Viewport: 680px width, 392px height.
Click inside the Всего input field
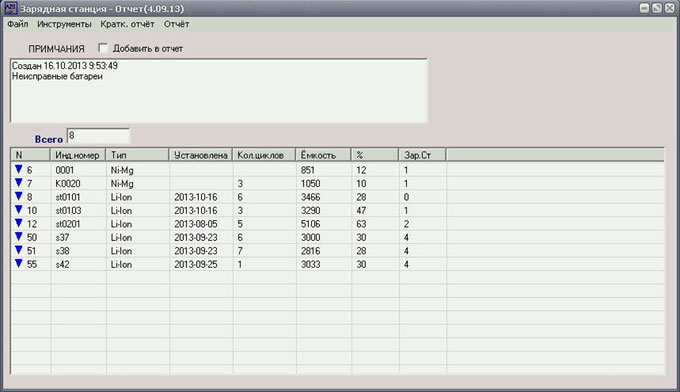98,136
